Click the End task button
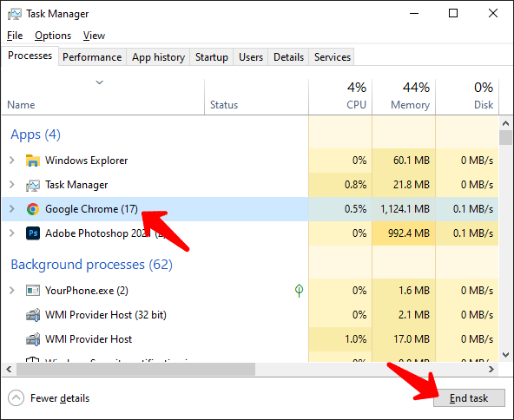The width and height of the screenshot is (514, 420). (x=469, y=398)
